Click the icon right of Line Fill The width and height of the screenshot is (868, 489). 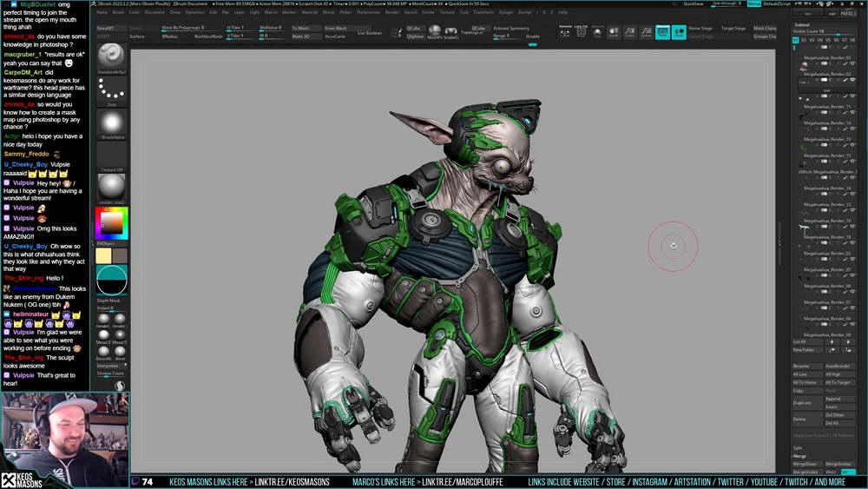tap(597, 32)
